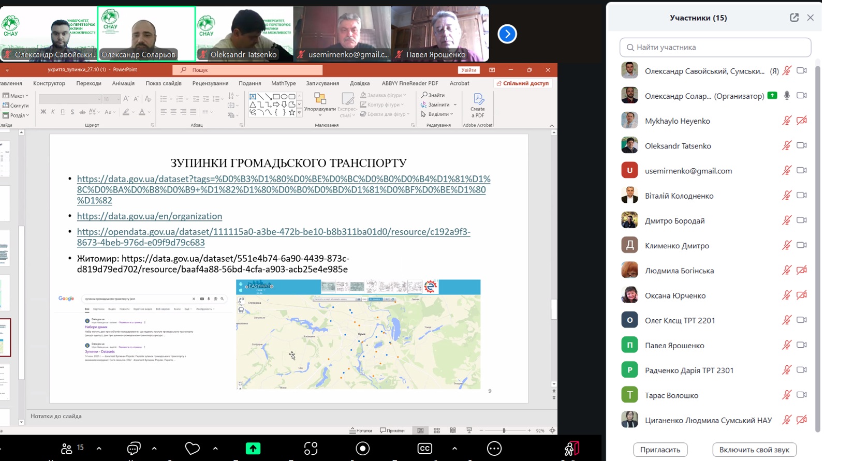Open the more options ellipsis icon

[x=494, y=449]
